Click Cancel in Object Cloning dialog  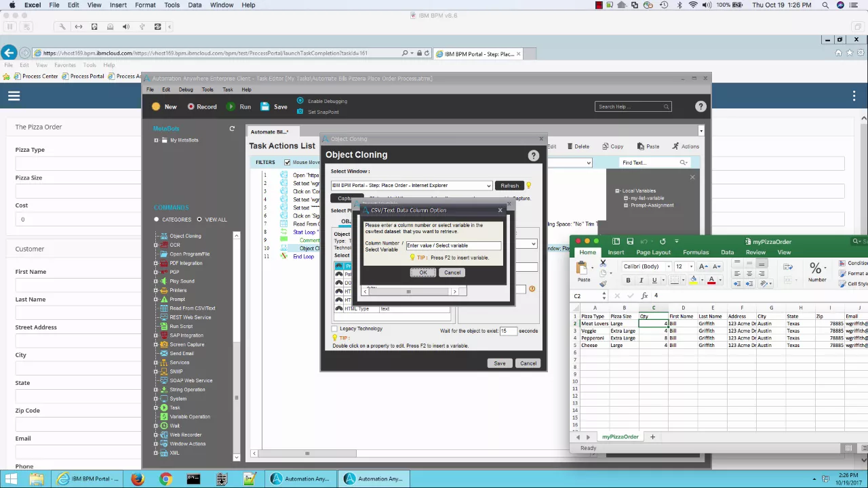pyautogui.click(x=528, y=363)
